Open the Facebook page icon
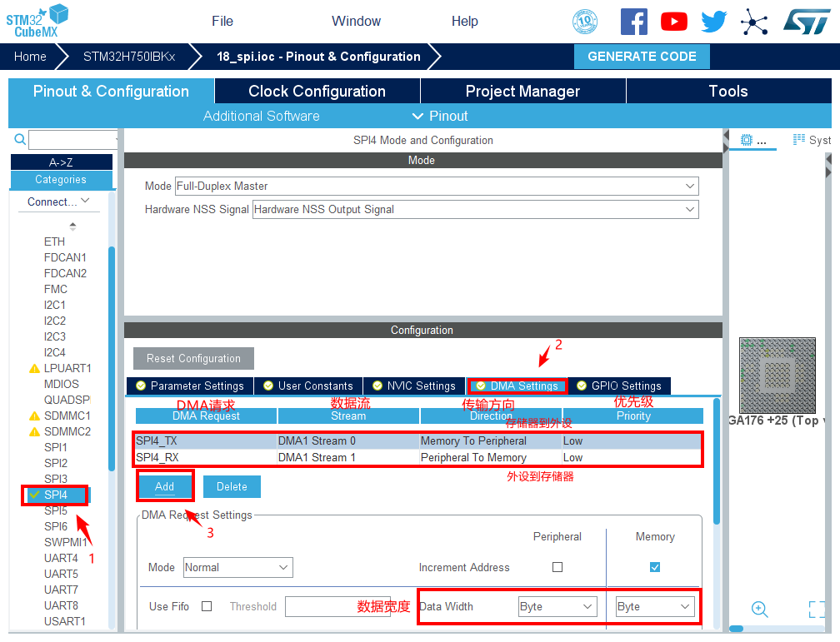This screenshot has height=642, width=840. (633, 22)
